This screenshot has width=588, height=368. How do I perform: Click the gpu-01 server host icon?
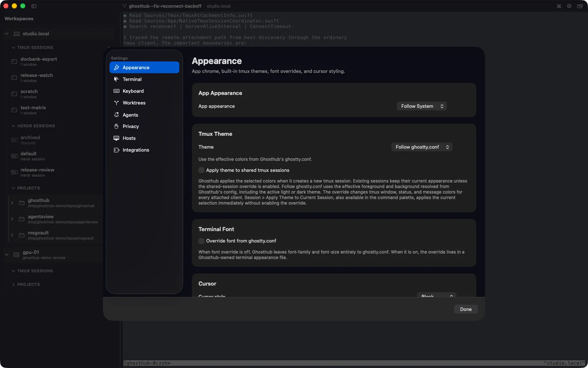[x=16, y=255]
